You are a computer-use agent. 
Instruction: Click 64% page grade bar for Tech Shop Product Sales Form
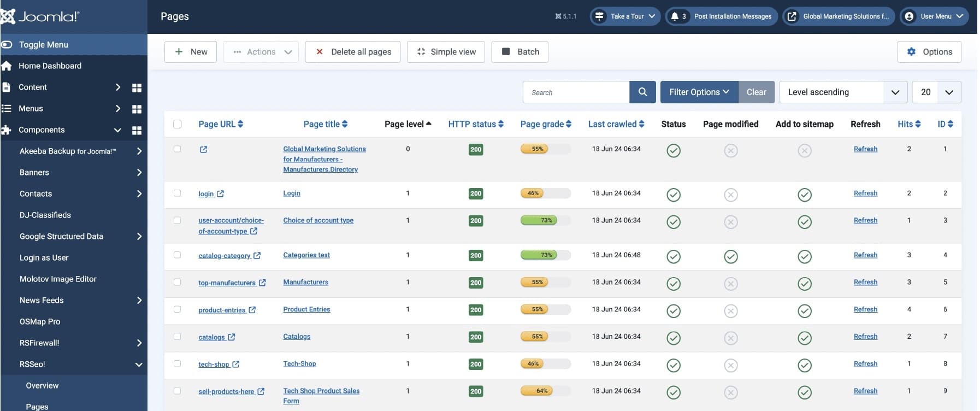545,391
